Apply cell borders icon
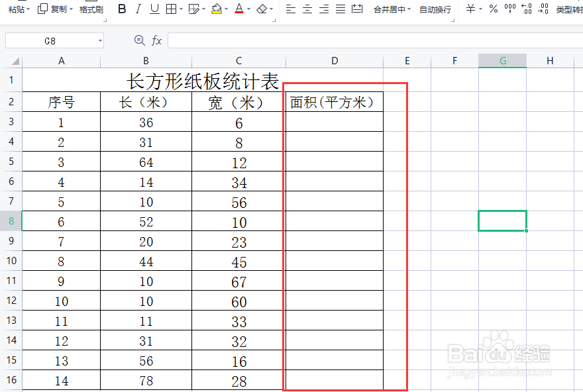This screenshot has height=392, width=583. [x=171, y=9]
